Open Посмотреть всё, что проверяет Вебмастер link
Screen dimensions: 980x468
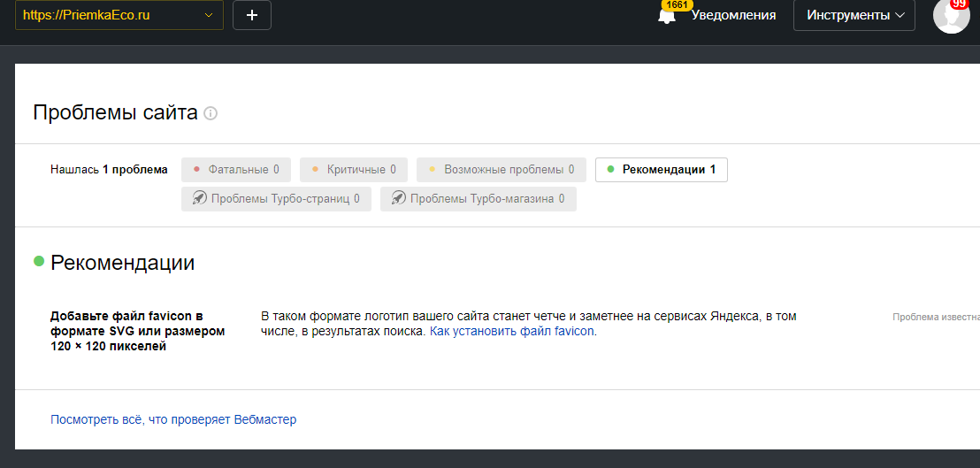tap(173, 419)
